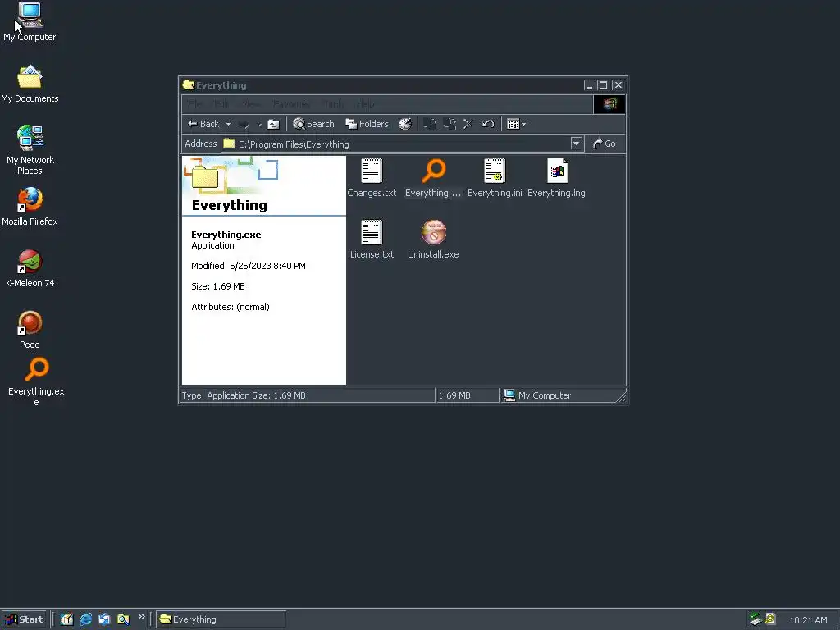This screenshot has height=630, width=840.
Task: Click the Undo toolbar icon
Action: point(488,125)
